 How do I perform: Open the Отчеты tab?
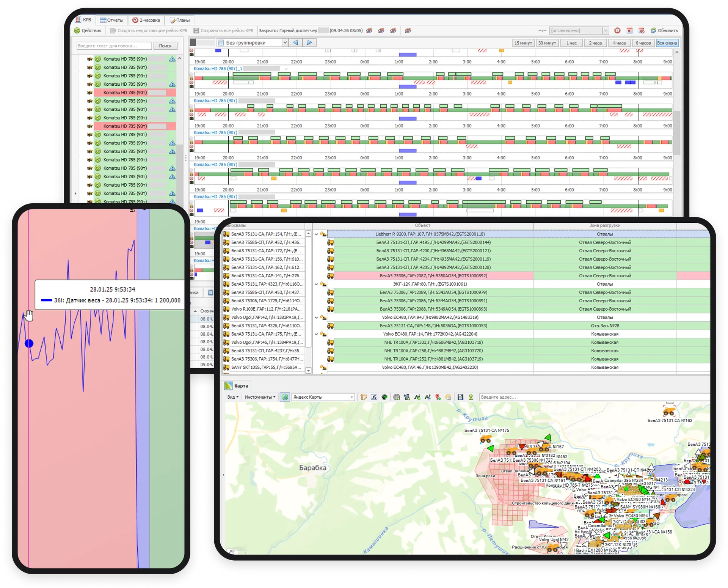112,20
